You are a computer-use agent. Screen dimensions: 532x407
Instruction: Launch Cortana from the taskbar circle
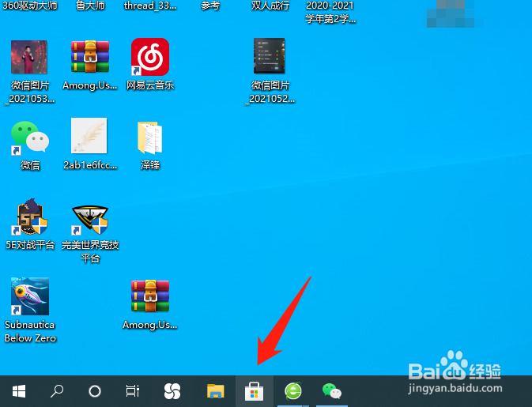(95, 391)
